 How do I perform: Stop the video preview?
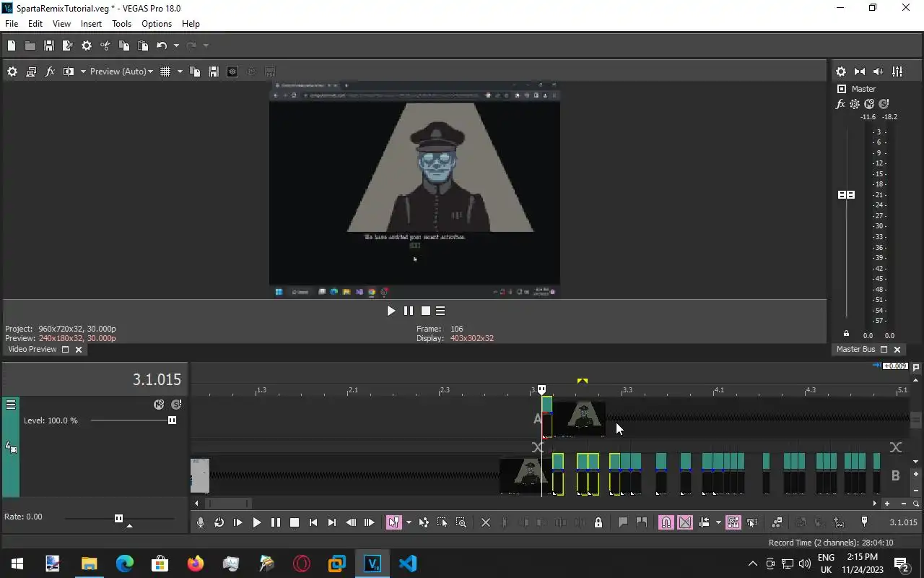point(426,311)
